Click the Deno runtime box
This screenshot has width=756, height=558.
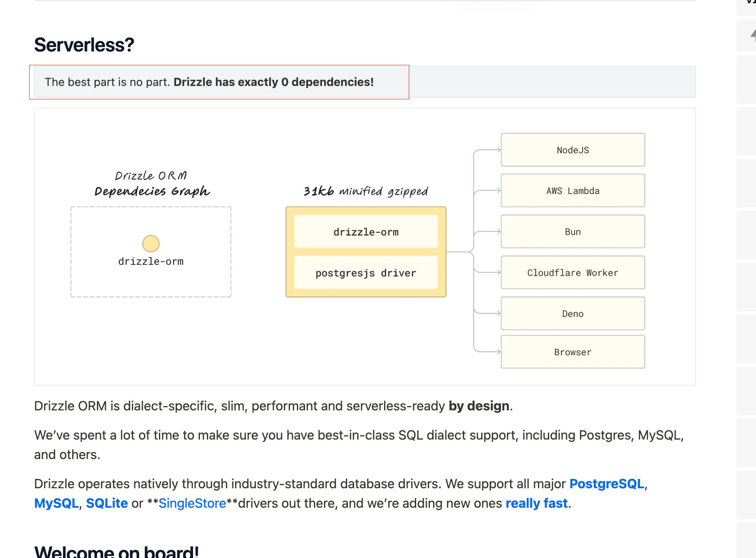click(573, 314)
